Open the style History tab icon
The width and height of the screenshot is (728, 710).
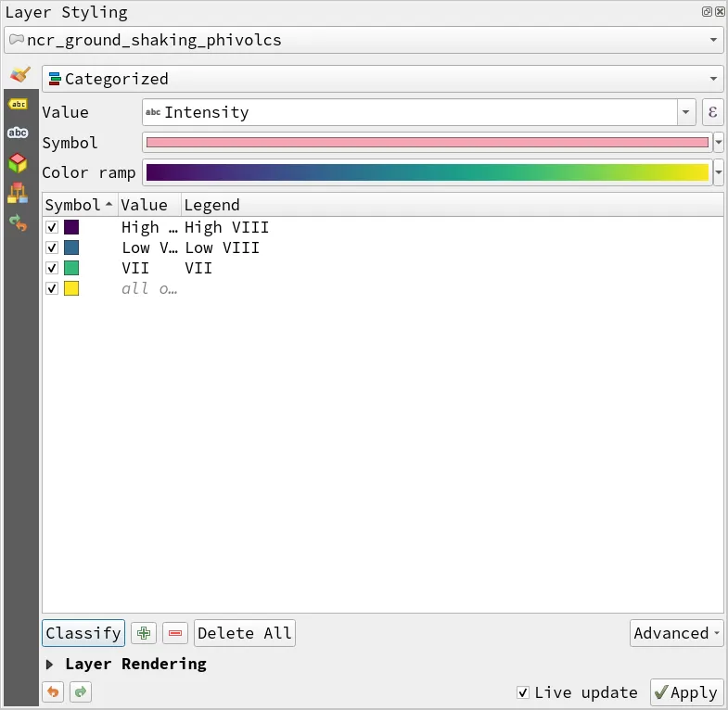(x=18, y=222)
